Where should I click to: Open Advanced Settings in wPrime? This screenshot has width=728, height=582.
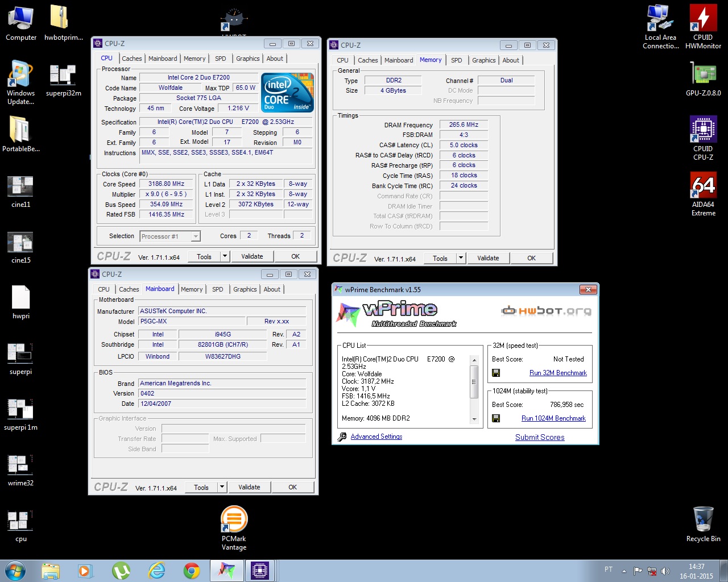click(x=377, y=436)
